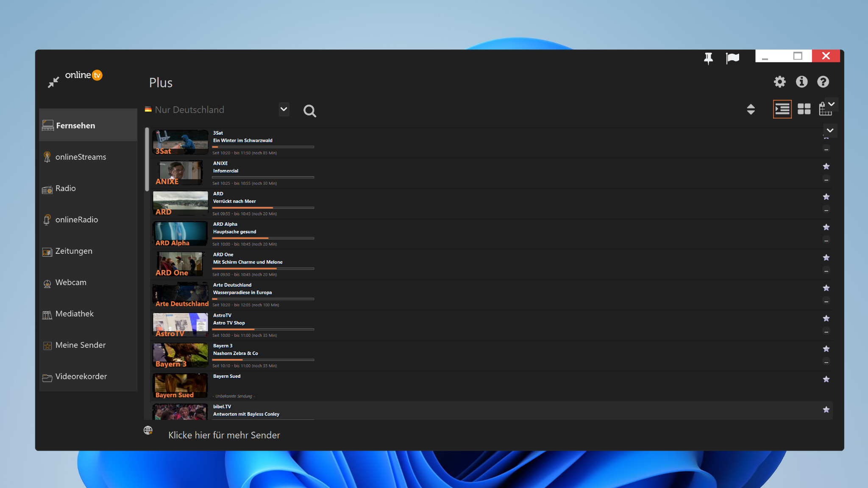Favorite the ANIXE channel star

(x=826, y=166)
